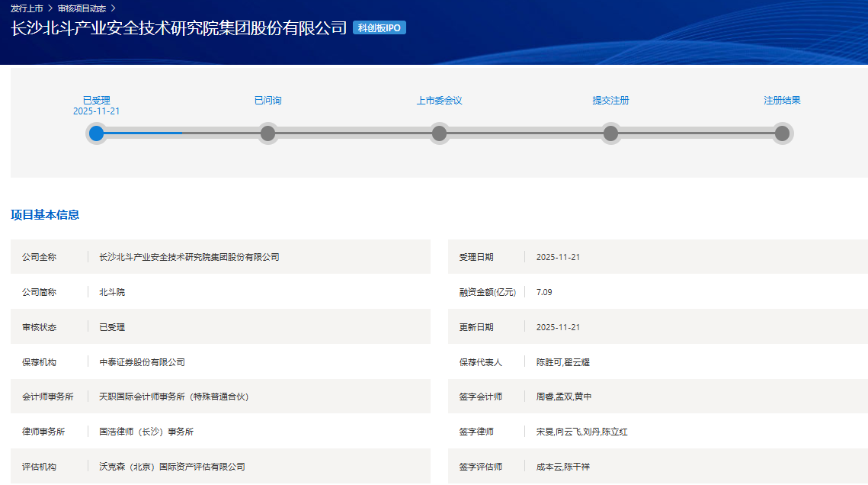Click the 项目基本信息 section heading
The width and height of the screenshot is (868, 485).
tap(45, 215)
